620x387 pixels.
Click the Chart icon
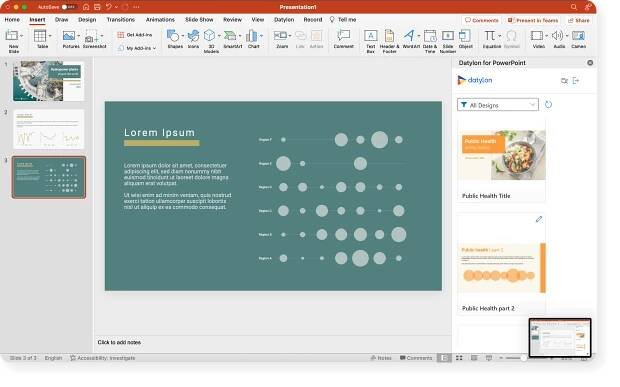pyautogui.click(x=251, y=36)
